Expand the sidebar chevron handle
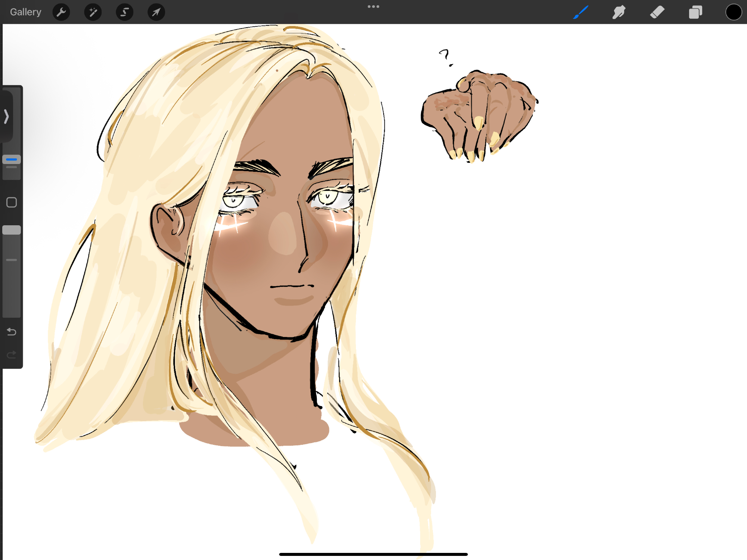The height and width of the screenshot is (560, 747). pos(6,117)
